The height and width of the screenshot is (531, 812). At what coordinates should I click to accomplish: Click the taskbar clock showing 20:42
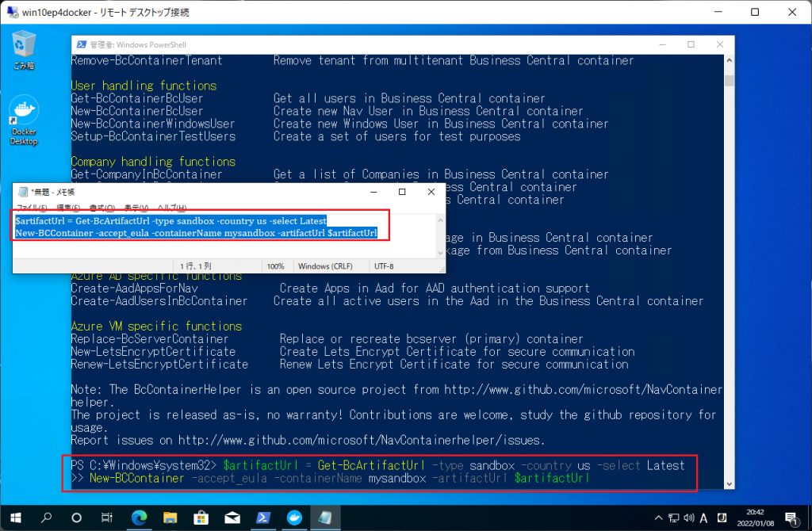[x=755, y=518]
